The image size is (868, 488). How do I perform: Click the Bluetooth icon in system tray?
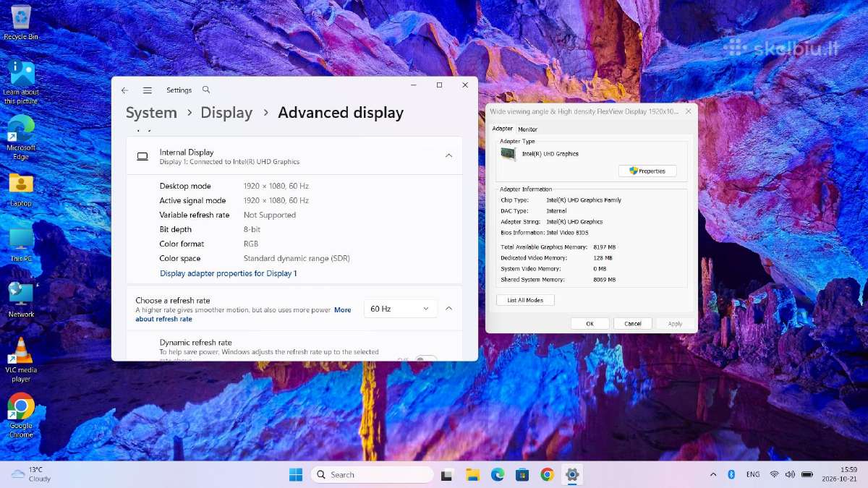pyautogui.click(x=731, y=474)
